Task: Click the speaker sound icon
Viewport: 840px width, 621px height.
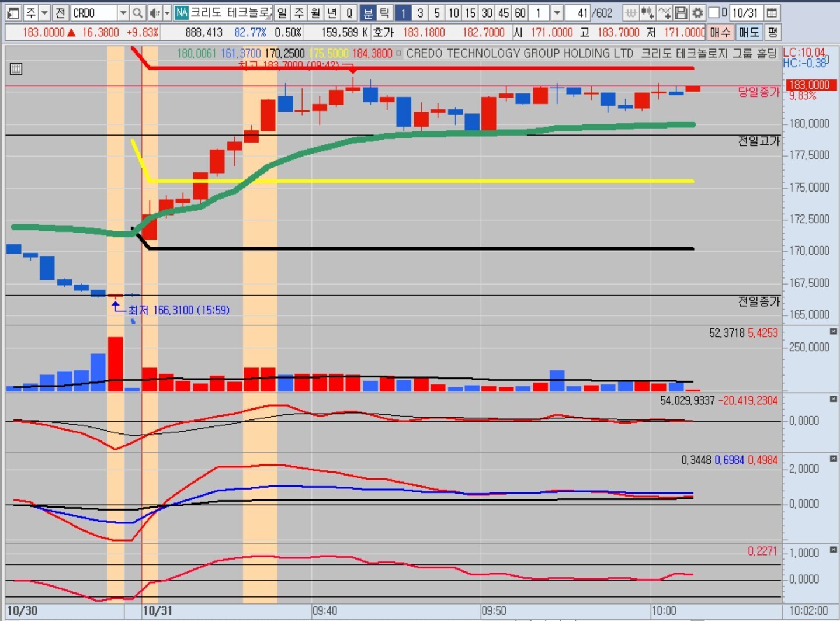Action: tap(154, 12)
